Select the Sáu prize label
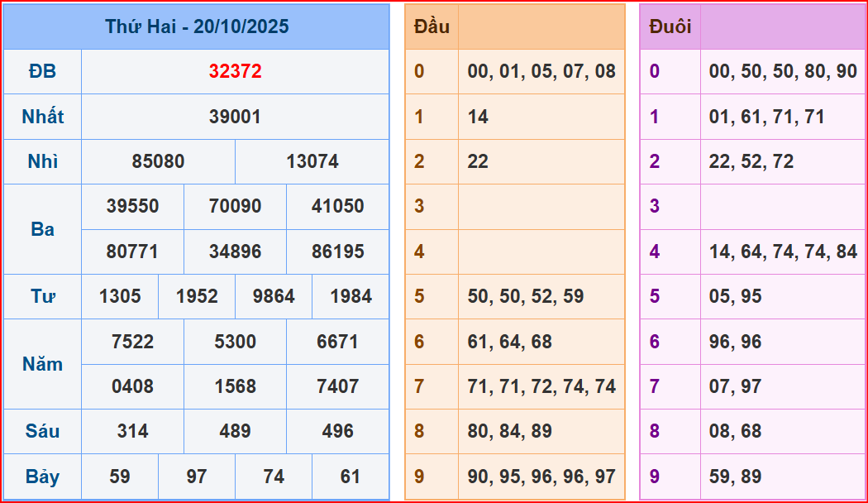Image resolution: width=868 pixels, height=503 pixels. pos(43,432)
